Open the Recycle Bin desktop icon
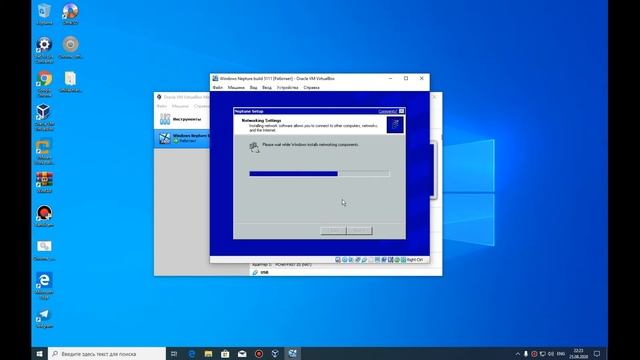Image resolution: width=640 pixels, height=360 pixels. 44,13
